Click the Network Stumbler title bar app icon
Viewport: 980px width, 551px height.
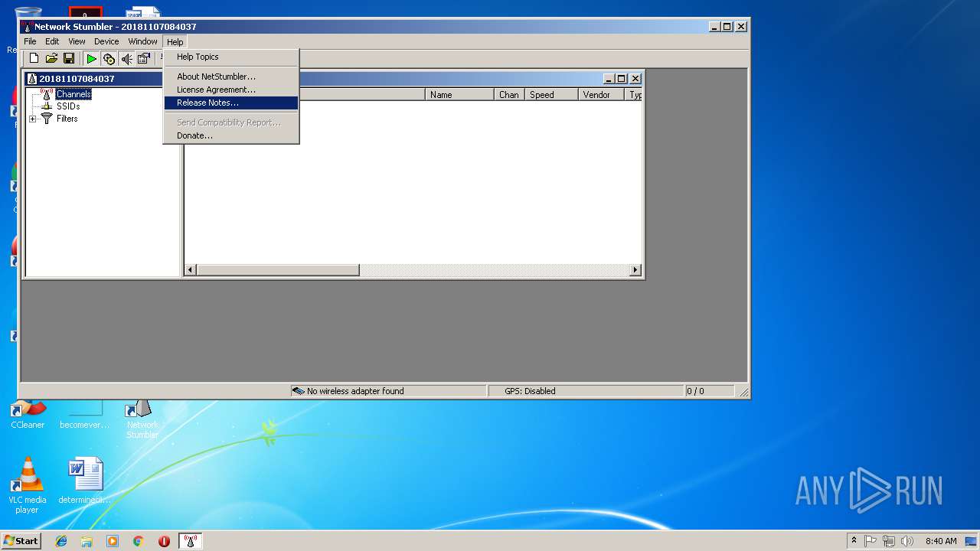click(28, 27)
